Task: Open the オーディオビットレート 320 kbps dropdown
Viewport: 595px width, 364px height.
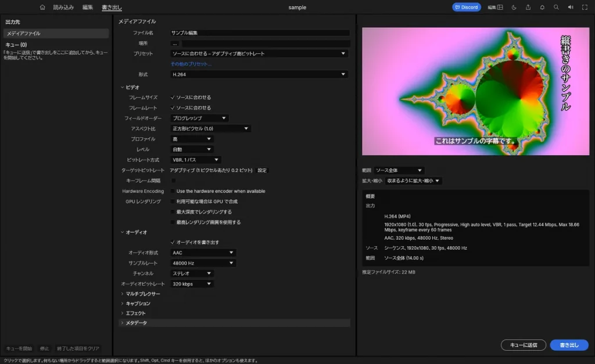Action: (x=192, y=284)
